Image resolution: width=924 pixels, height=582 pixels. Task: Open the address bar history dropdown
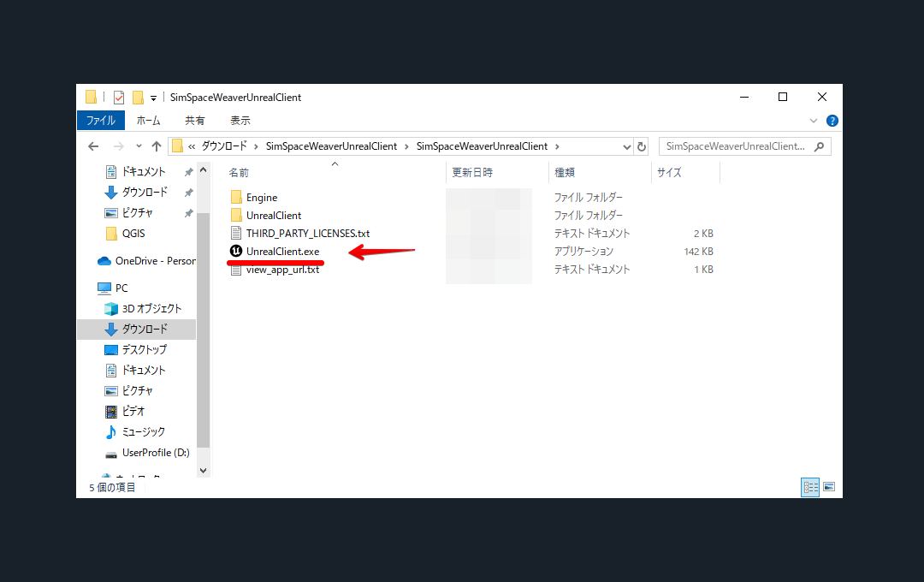coord(626,147)
